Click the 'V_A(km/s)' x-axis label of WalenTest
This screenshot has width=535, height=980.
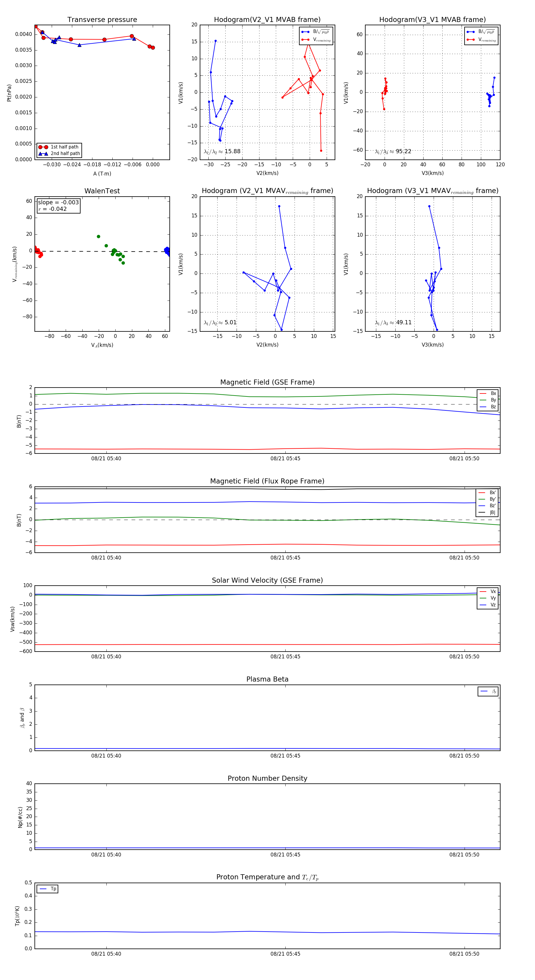pyautogui.click(x=102, y=345)
